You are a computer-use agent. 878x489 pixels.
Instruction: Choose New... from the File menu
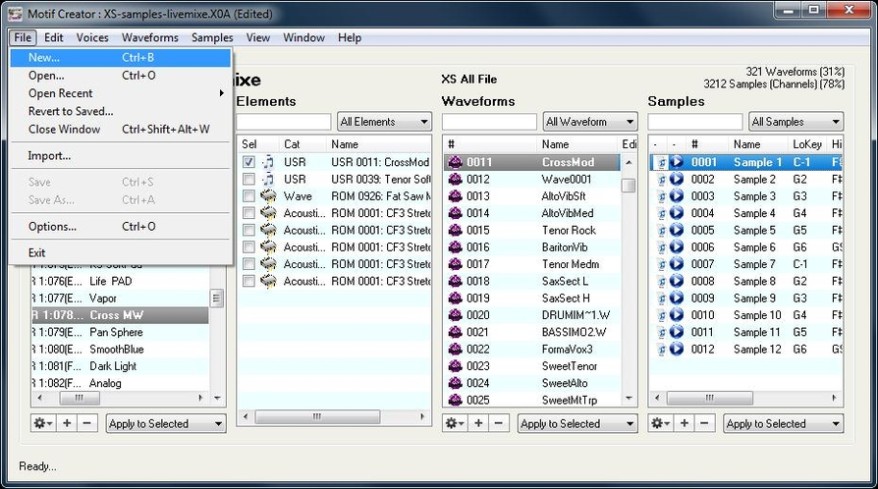[120, 57]
